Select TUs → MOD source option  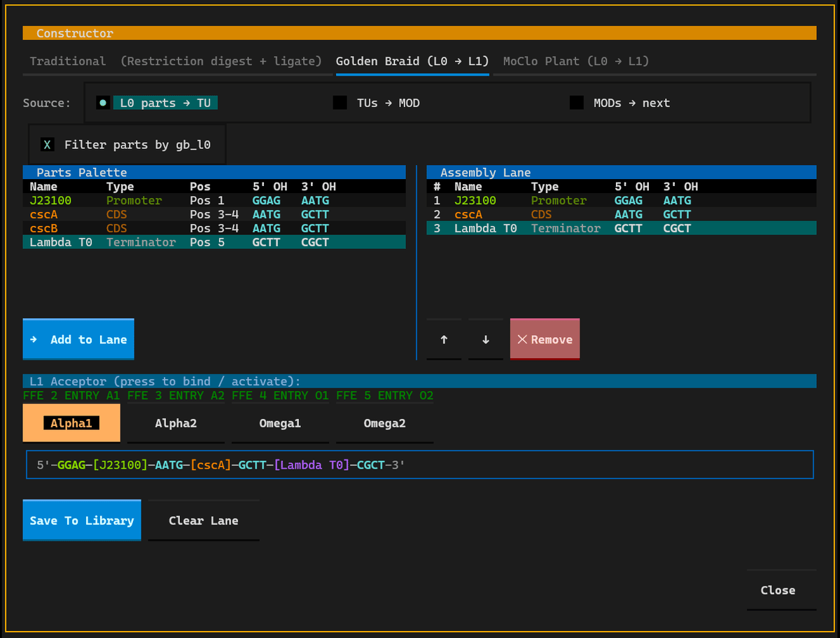(377, 103)
